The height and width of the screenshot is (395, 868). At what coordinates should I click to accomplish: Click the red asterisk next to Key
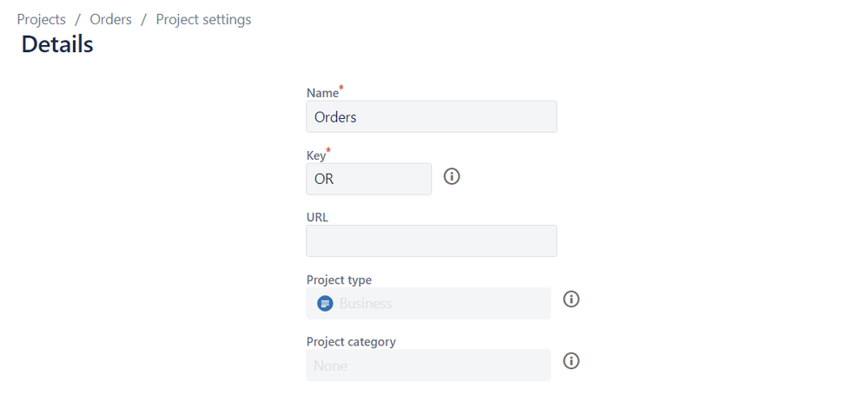click(328, 150)
